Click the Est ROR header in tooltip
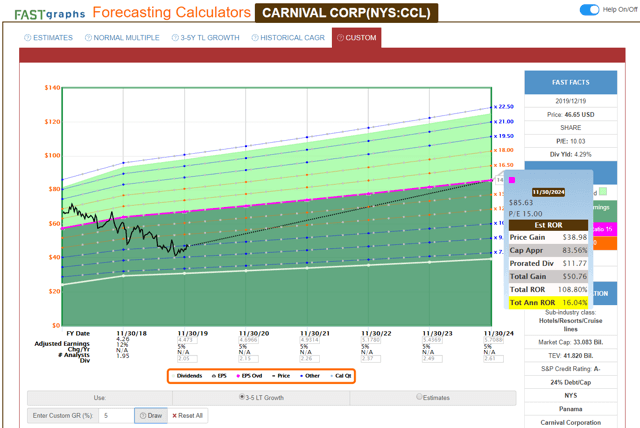This screenshot has height=428, width=640. [x=549, y=225]
